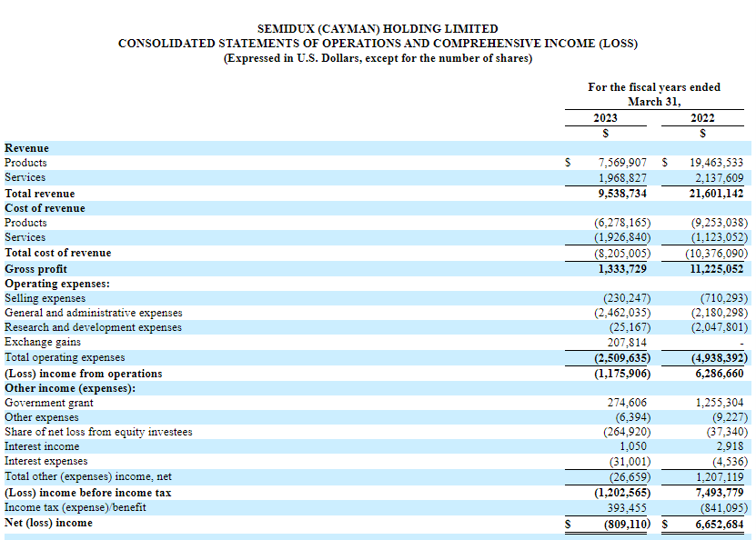This screenshot has width=756, height=540.
Task: Click total revenue figure 9,538,734
Action: (x=622, y=194)
